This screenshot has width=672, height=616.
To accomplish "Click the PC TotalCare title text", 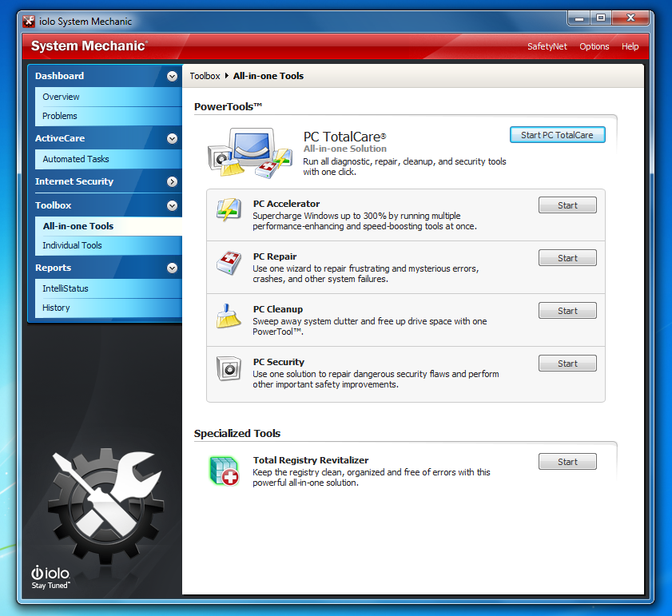I will (344, 137).
